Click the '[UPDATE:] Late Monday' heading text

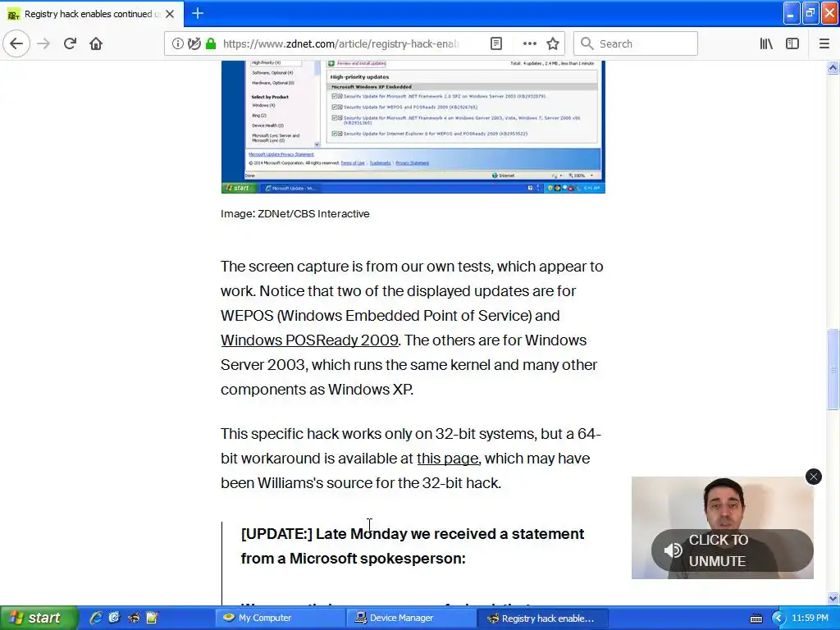point(413,546)
